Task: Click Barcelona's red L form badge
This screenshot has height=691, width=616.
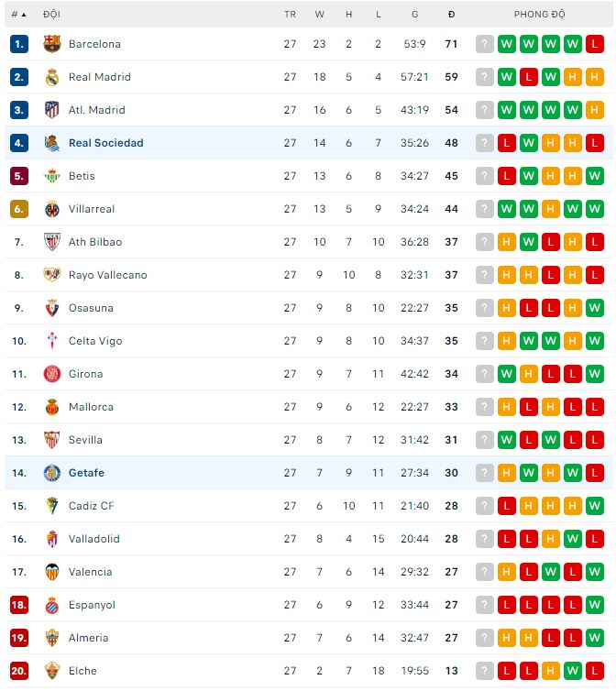Action: (595, 44)
